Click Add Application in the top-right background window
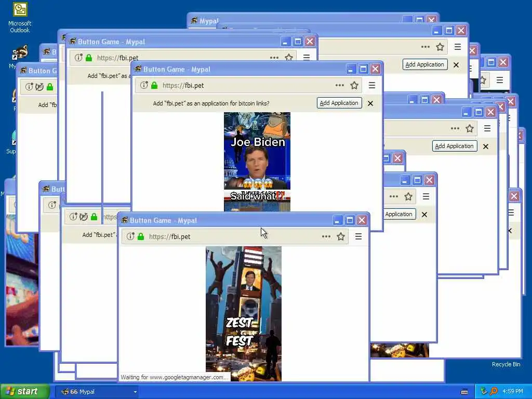This screenshot has width=532, height=399. (425, 64)
